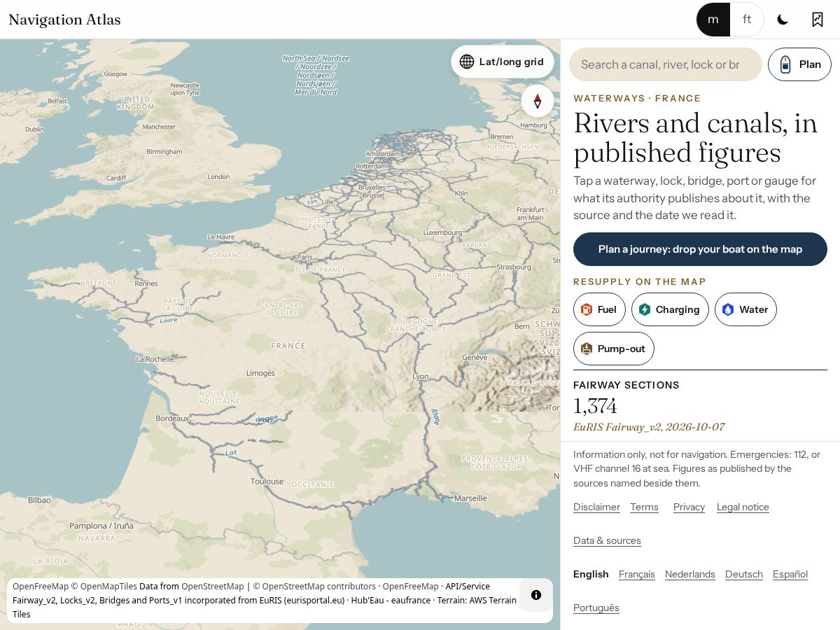Switch units to metres (m)

[713, 20]
